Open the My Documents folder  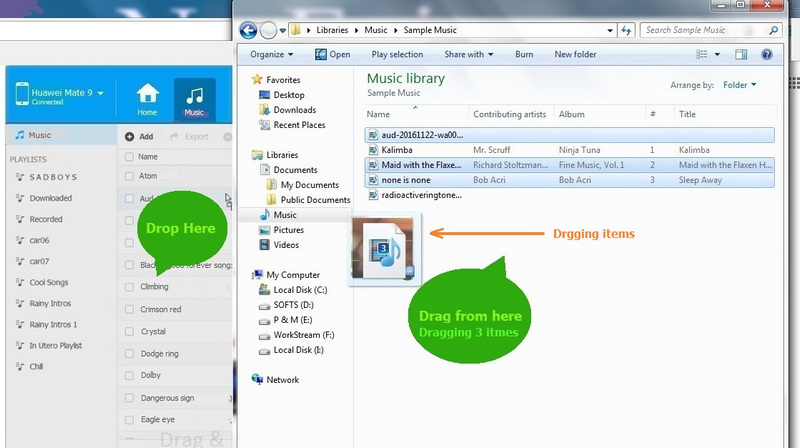[309, 185]
